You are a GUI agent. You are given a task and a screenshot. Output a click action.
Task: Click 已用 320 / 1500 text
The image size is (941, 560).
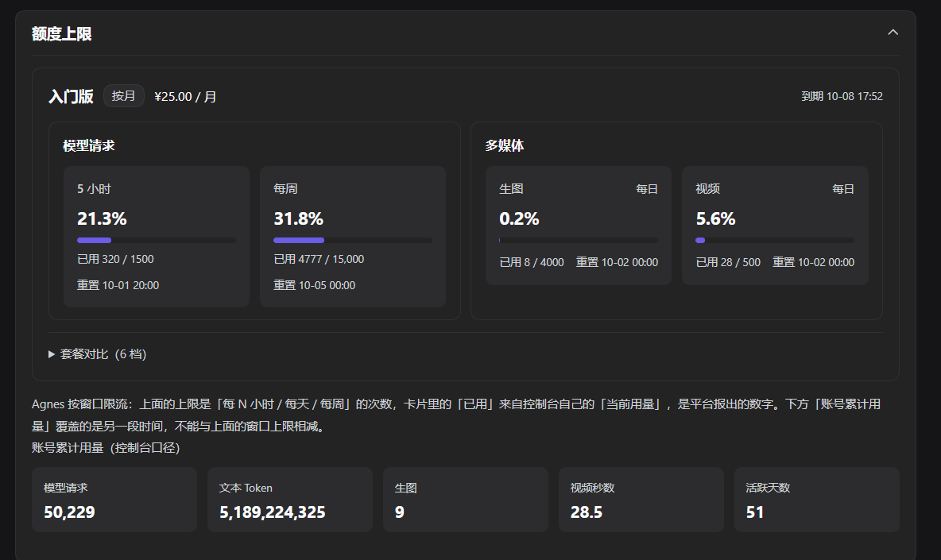(116, 259)
